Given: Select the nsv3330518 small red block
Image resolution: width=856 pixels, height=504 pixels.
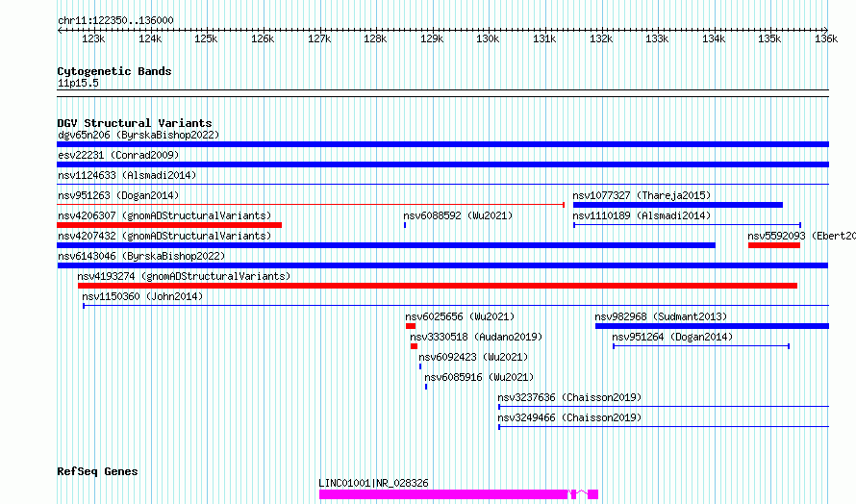Looking at the screenshot, I should (414, 346).
